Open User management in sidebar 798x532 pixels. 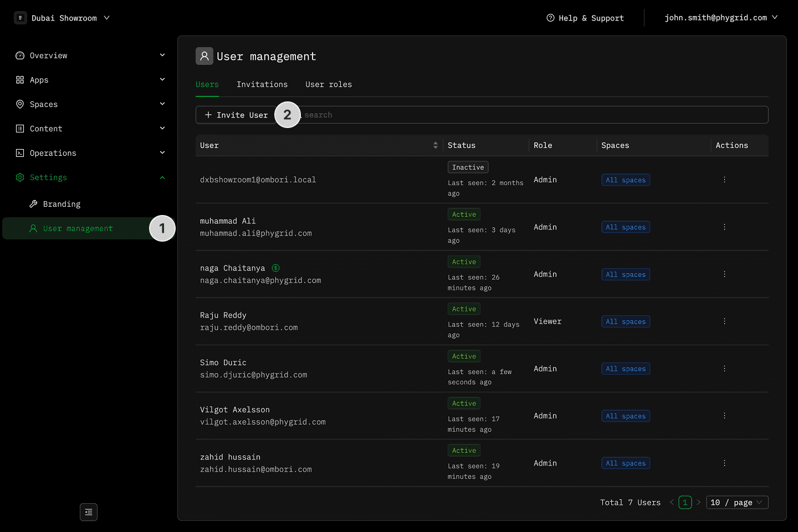click(89, 228)
